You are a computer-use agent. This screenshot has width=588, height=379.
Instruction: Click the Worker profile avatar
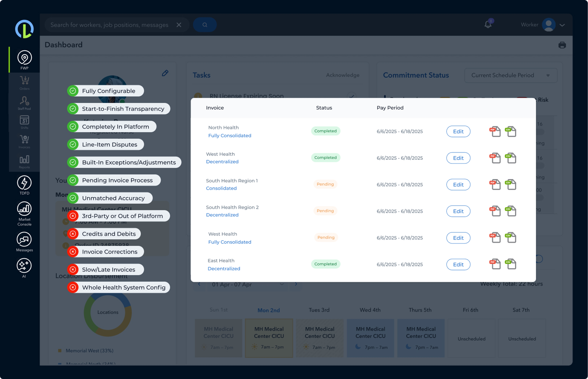[x=549, y=25]
